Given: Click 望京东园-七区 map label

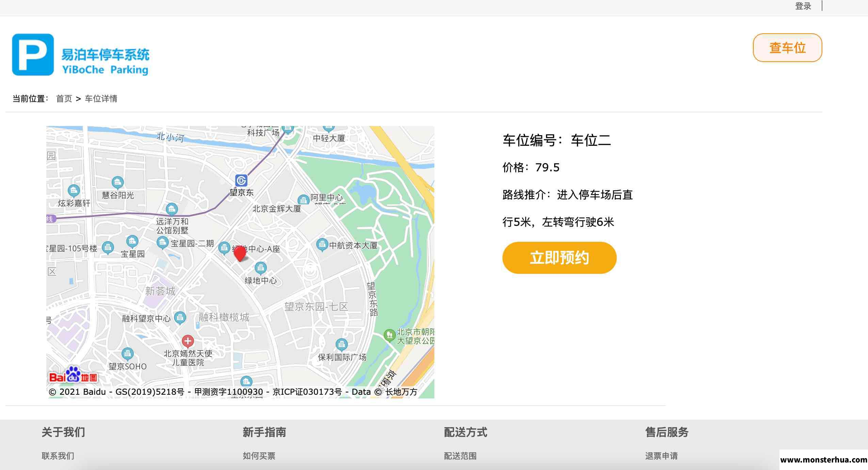Looking at the screenshot, I should 316,307.
